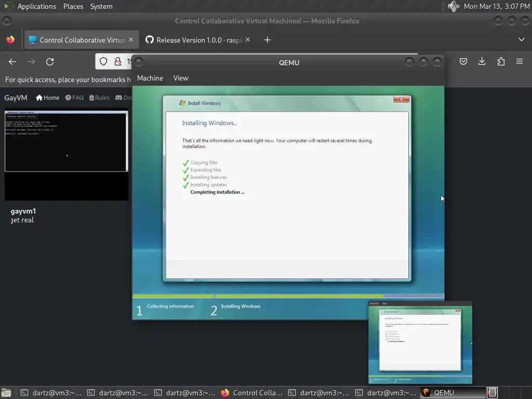This screenshot has width=532, height=399.
Task: Open the Save to Pocket icon
Action: click(x=463, y=61)
